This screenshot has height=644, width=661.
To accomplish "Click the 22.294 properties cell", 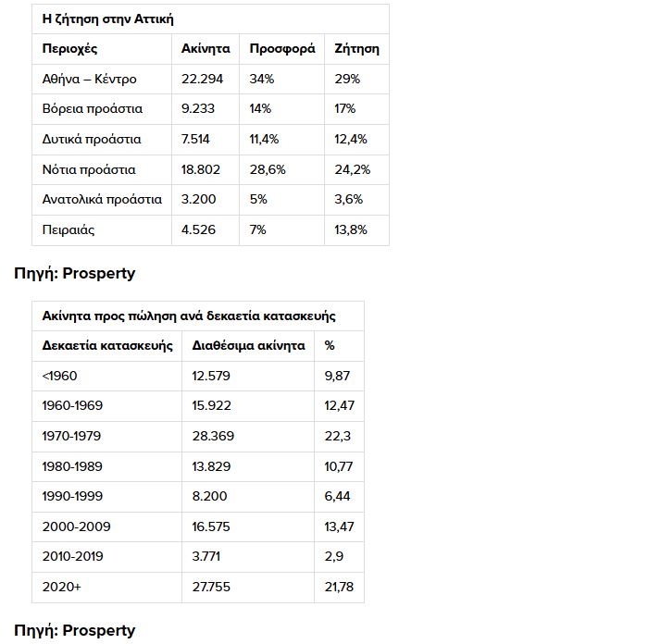I will pos(202,79).
